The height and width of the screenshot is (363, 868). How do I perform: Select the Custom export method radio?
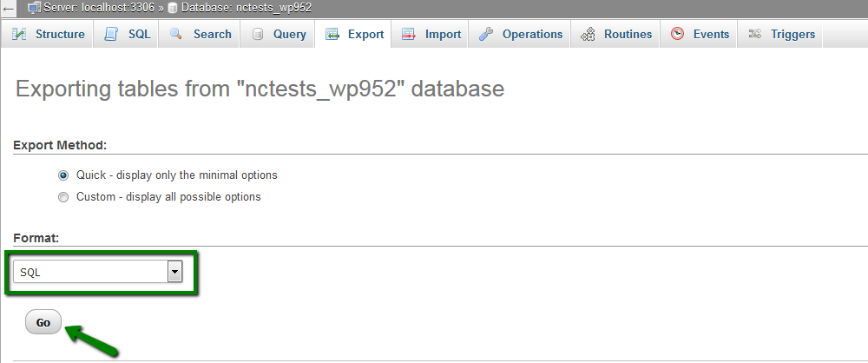pos(63,197)
